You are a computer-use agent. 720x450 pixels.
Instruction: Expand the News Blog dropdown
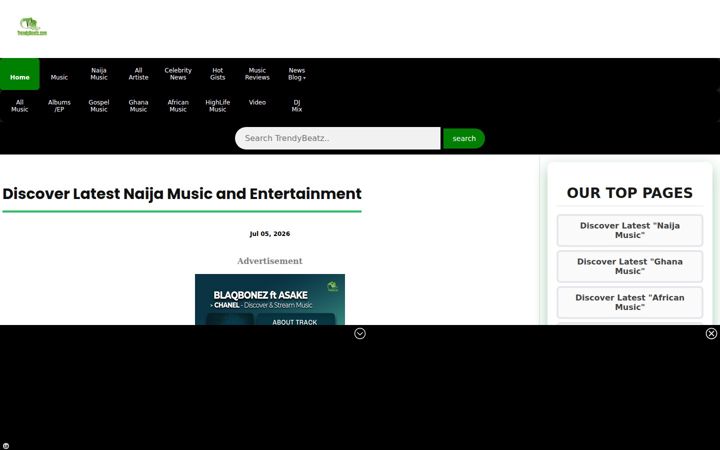pyautogui.click(x=297, y=74)
